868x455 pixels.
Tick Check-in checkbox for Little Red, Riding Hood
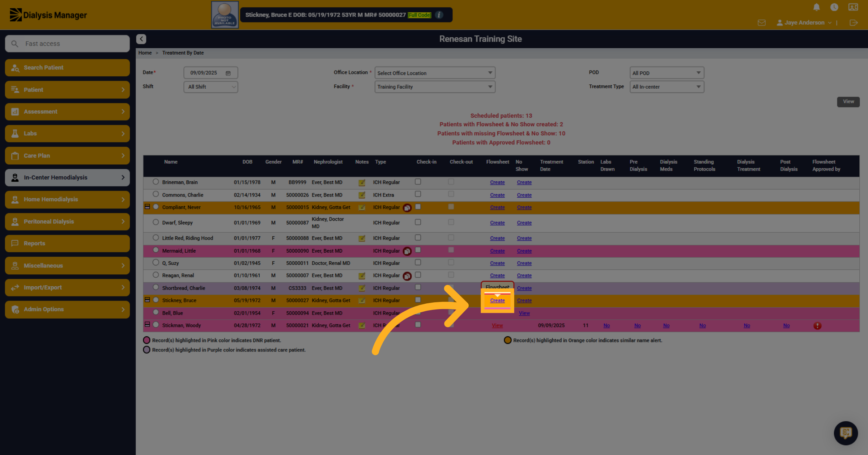tap(418, 237)
